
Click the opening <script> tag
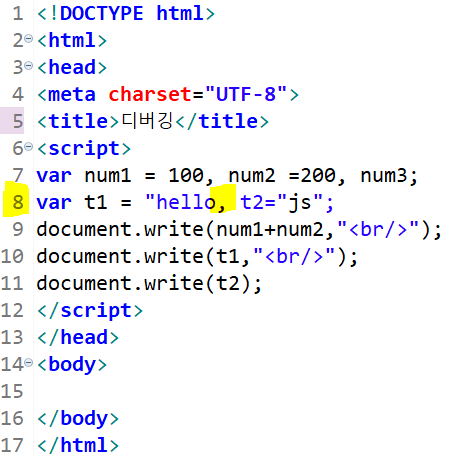point(84,149)
